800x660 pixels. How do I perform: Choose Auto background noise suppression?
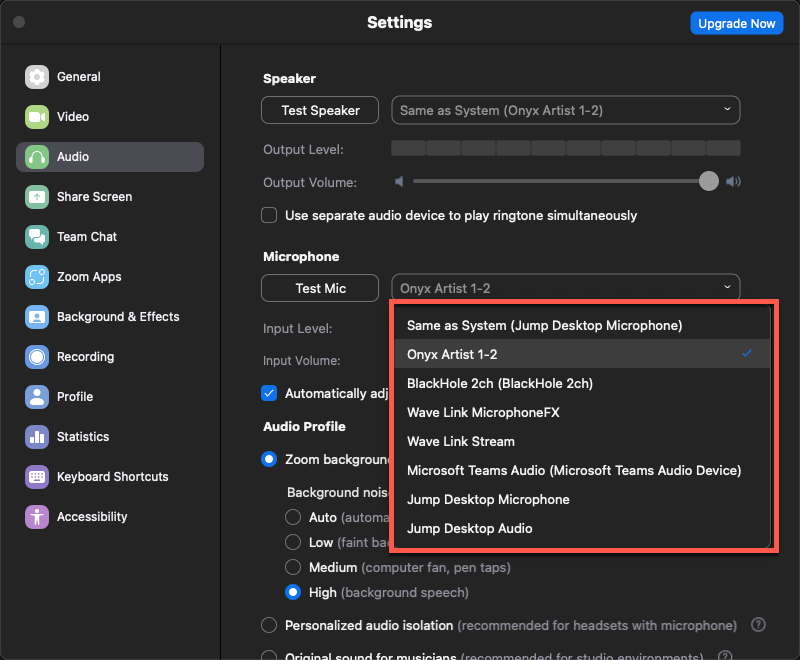click(x=293, y=517)
